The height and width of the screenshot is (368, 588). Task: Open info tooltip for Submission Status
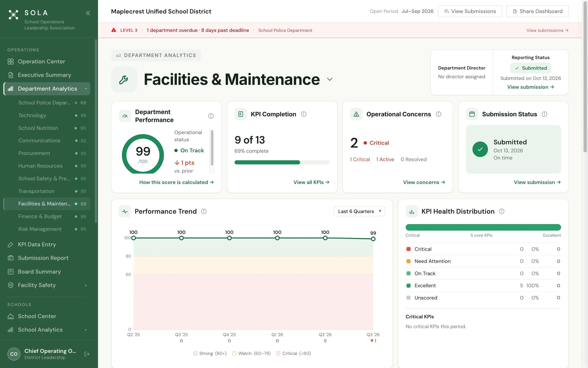tap(545, 114)
